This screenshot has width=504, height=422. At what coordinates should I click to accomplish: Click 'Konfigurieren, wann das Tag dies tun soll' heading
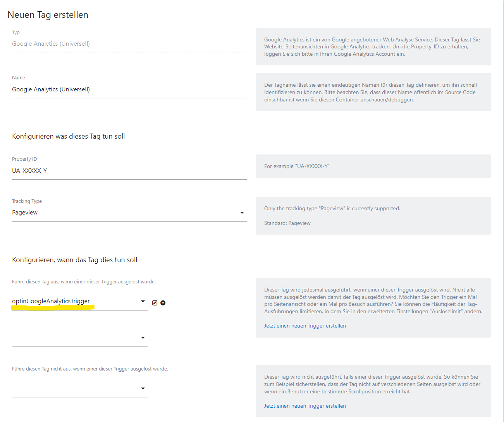click(x=75, y=260)
